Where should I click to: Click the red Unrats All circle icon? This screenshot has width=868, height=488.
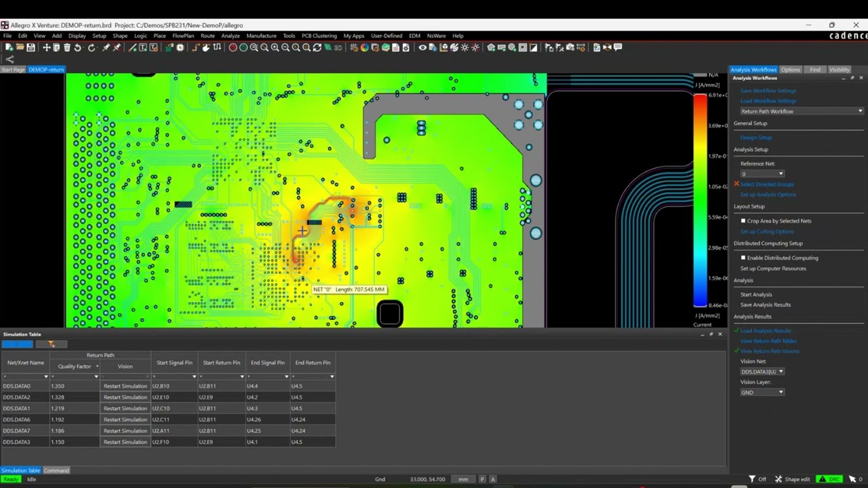pos(233,47)
